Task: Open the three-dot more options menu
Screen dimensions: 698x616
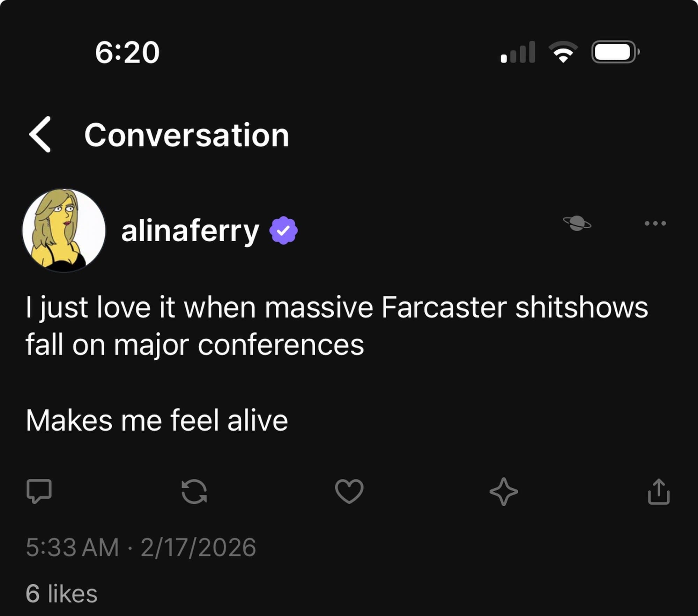Action: 655,223
